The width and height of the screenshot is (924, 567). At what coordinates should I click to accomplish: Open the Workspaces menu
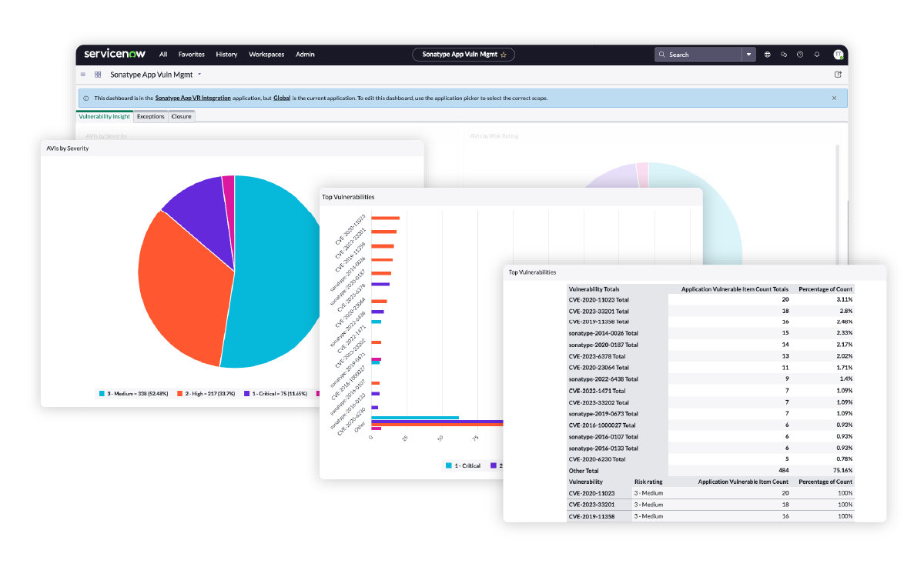[266, 55]
